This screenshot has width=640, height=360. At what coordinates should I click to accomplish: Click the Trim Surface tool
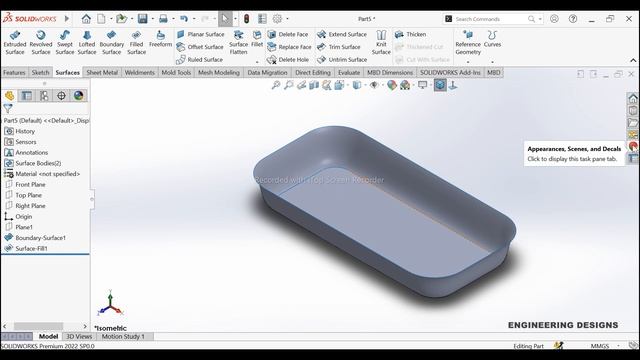tap(339, 47)
